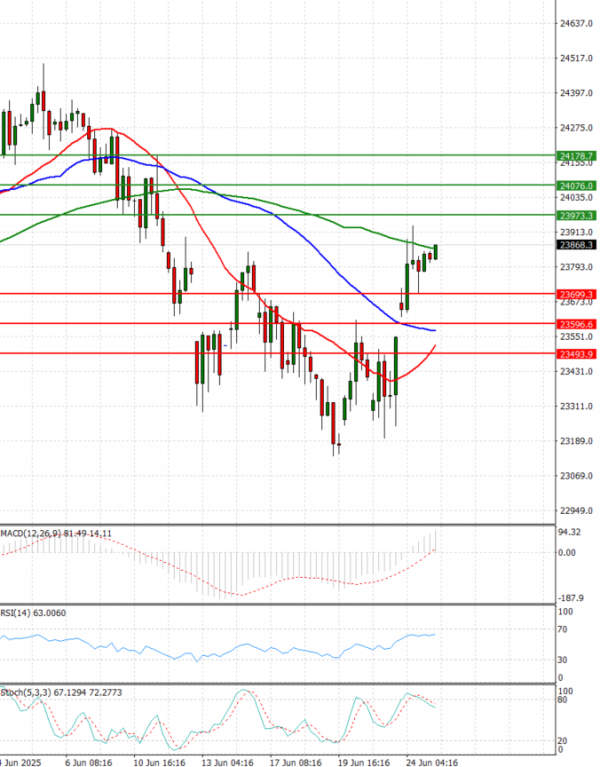Click the 24275.0 price axis value
The image size is (600, 767).
coord(576,128)
